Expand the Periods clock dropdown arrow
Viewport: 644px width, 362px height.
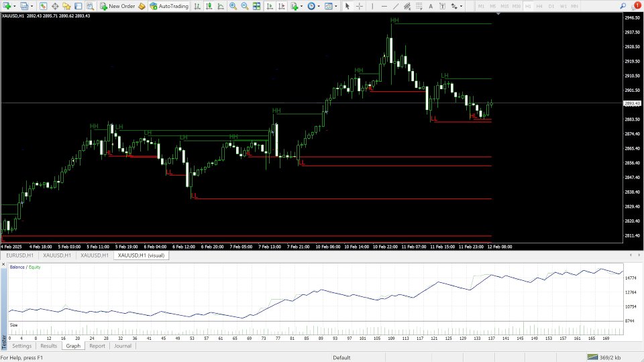(319, 6)
